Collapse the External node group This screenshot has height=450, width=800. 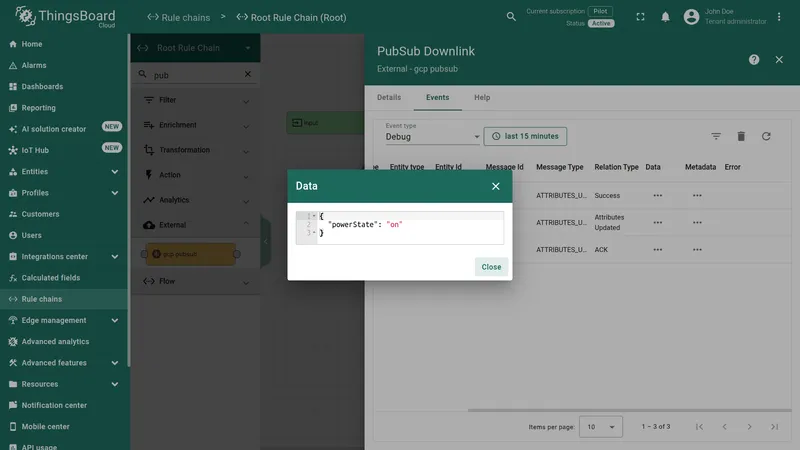click(196, 225)
